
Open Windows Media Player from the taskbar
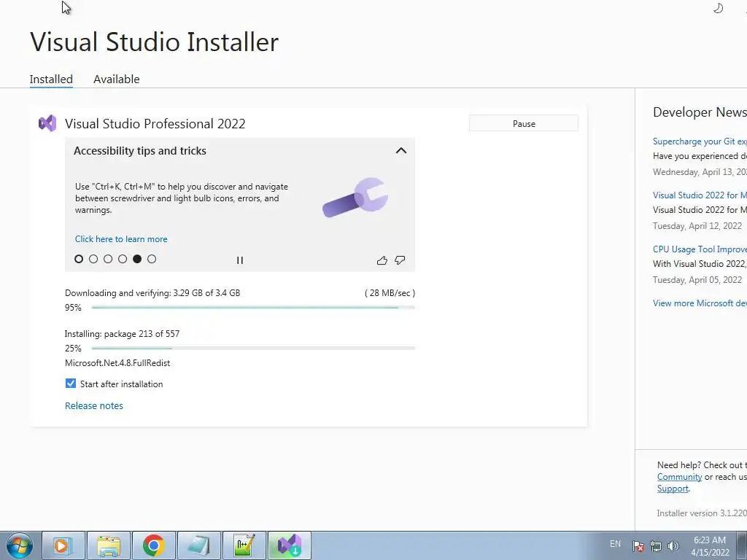(x=63, y=545)
